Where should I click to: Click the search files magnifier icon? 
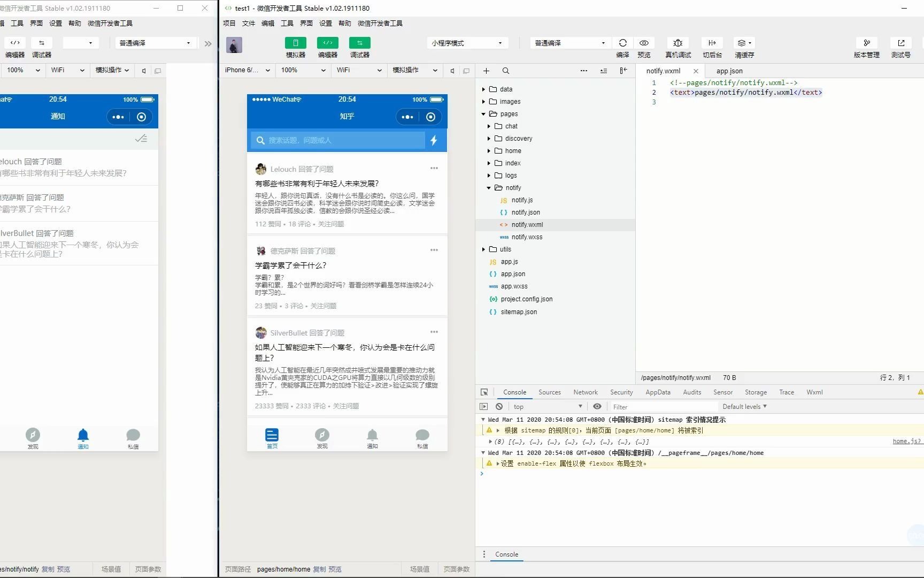(506, 71)
